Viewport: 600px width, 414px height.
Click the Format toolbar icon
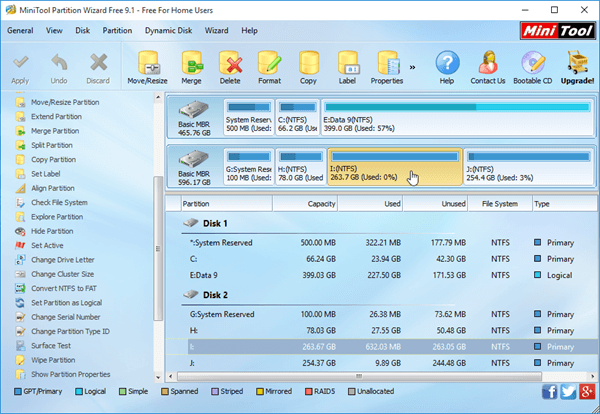(x=269, y=62)
